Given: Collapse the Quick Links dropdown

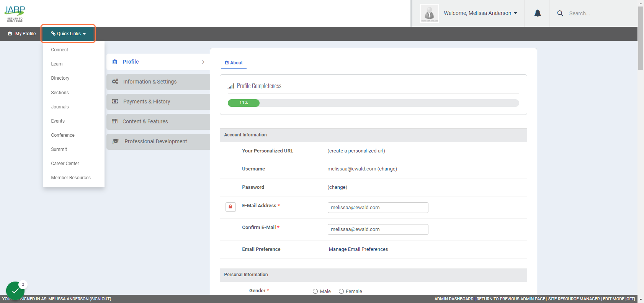Looking at the screenshot, I should click(68, 34).
